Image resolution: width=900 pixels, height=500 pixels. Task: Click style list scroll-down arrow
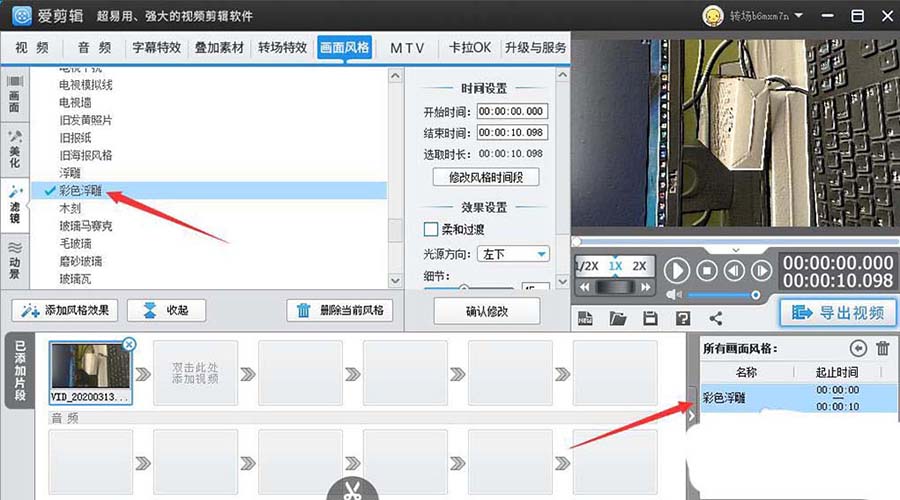click(395, 281)
